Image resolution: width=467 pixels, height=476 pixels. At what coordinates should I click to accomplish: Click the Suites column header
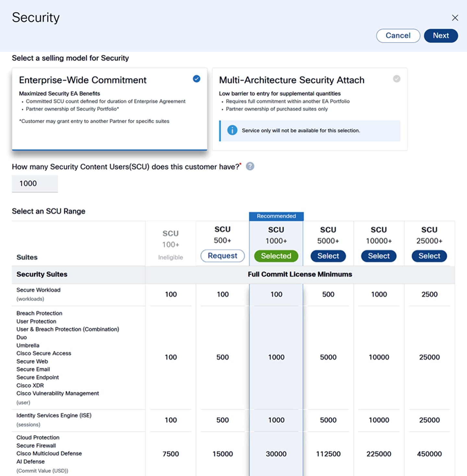(x=27, y=257)
